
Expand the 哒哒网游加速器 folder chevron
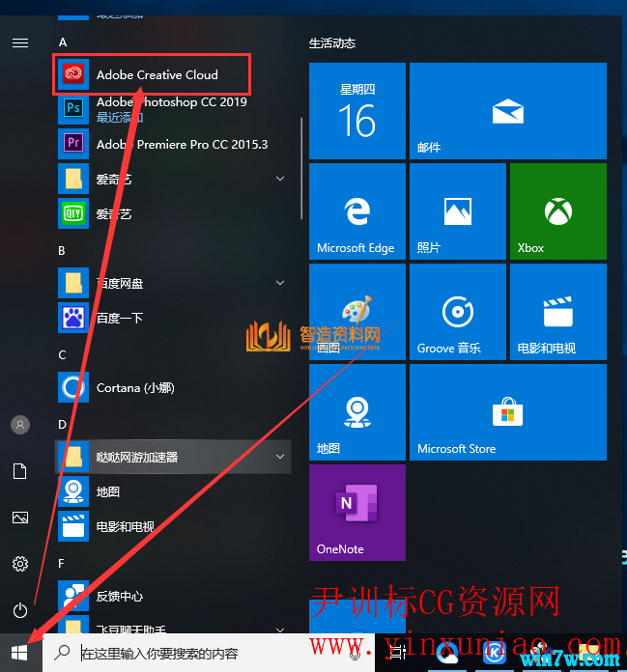280,457
